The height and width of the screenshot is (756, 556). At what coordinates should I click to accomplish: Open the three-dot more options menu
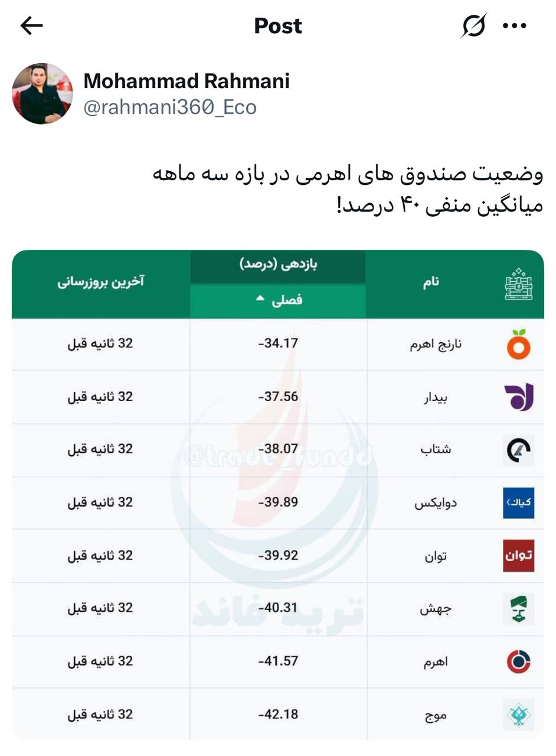(x=514, y=25)
